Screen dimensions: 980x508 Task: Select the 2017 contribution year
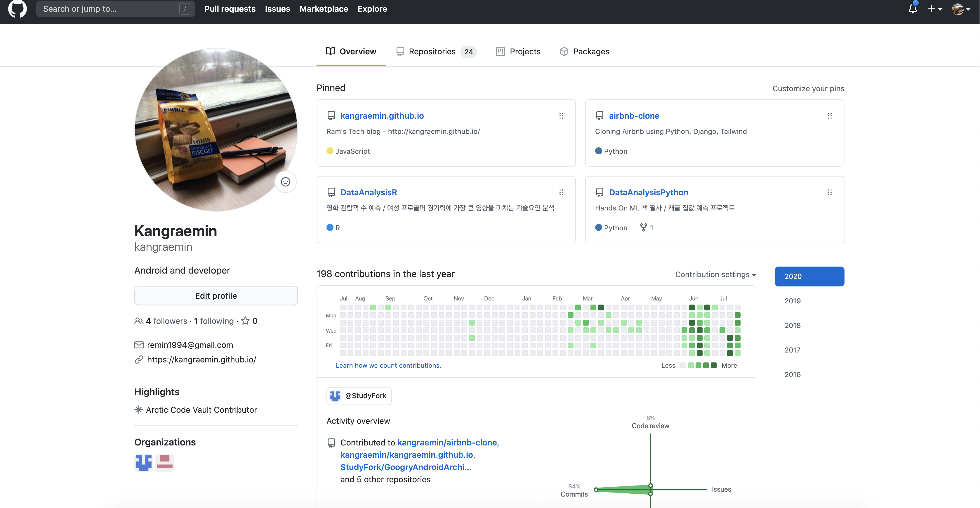tap(793, 350)
